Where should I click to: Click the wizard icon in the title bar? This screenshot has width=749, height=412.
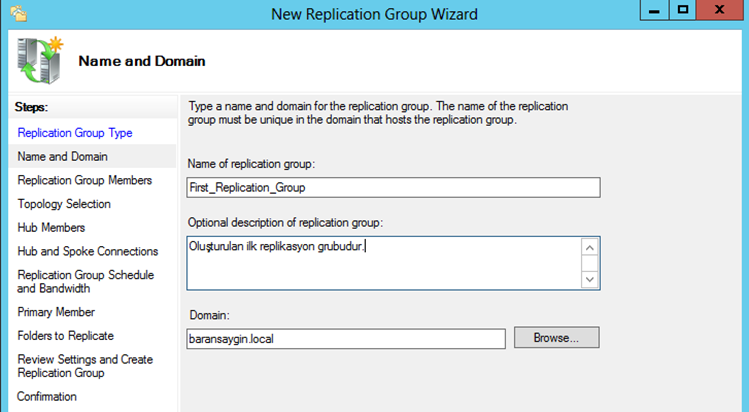pos(17,14)
